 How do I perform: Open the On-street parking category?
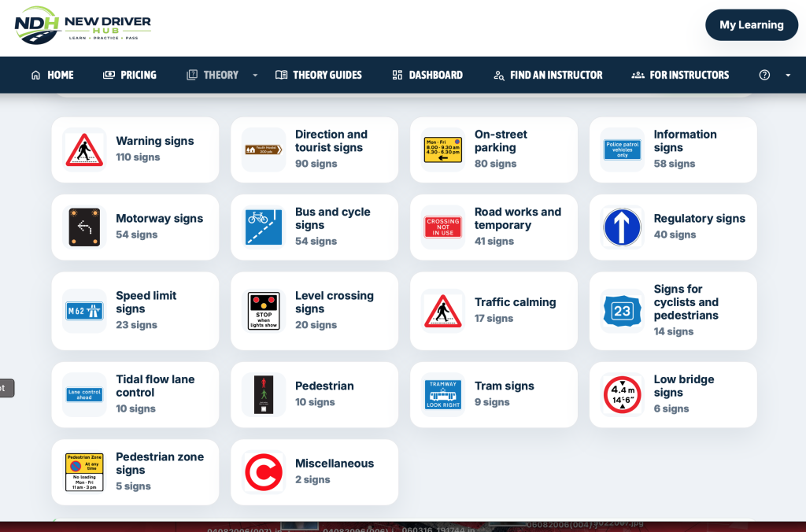coord(494,150)
